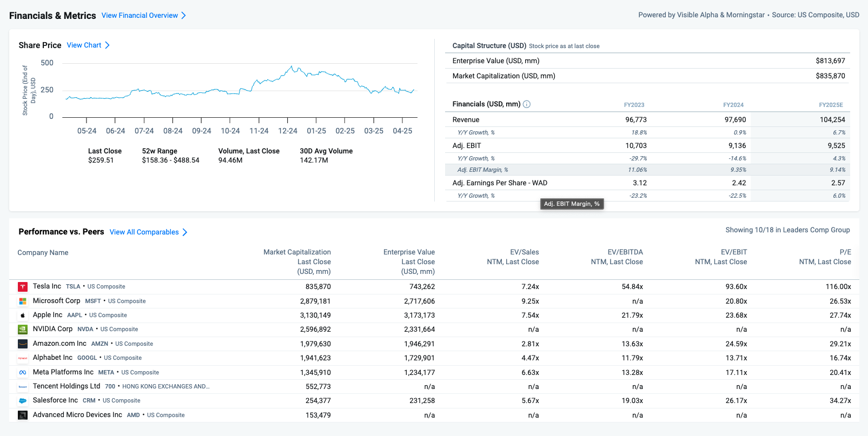Click FY2025E Revenue value 104,254

tap(832, 120)
